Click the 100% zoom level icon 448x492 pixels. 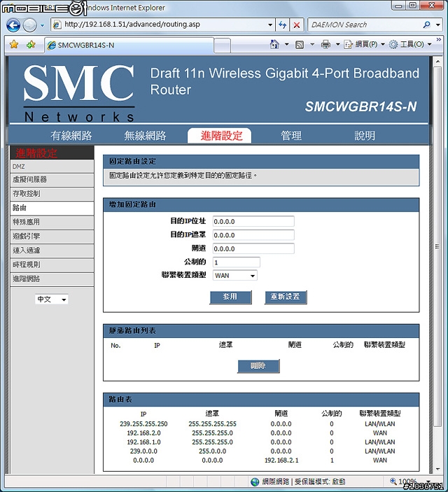[x=393, y=481]
